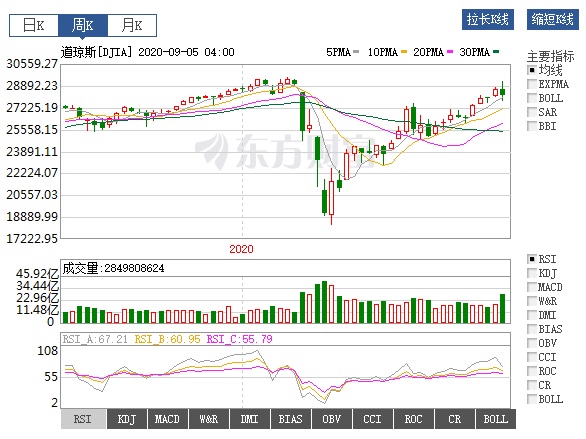Click the orange 10PMA legend swatch

pos(404,52)
